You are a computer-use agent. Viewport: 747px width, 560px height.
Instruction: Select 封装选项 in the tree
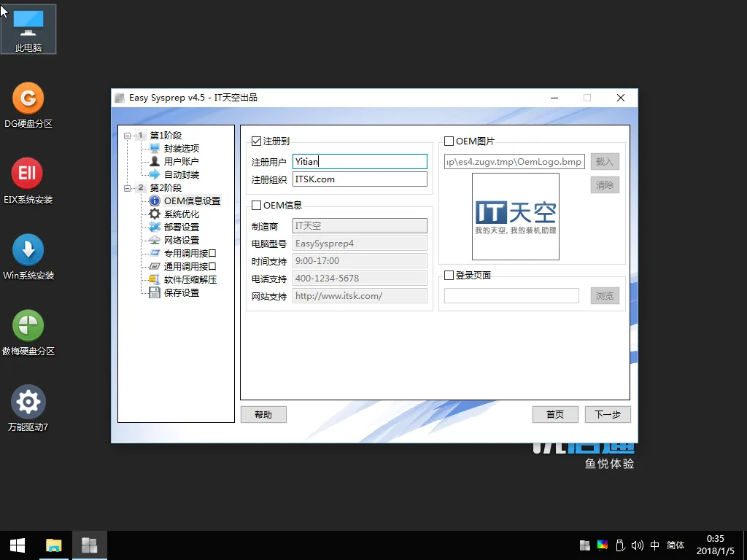(x=182, y=149)
